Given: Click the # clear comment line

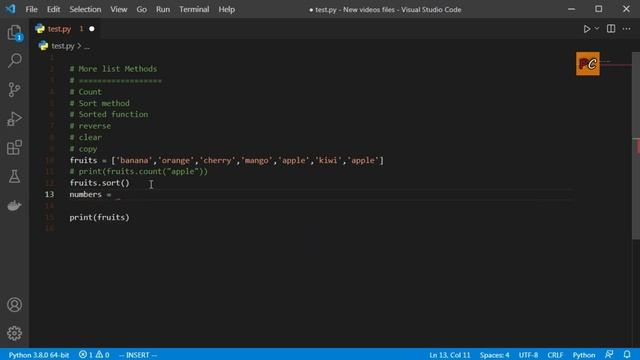Looking at the screenshot, I should coord(86,137).
